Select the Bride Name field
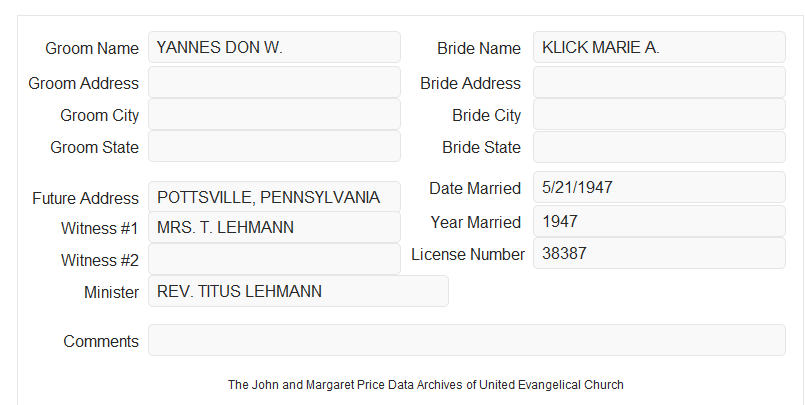 (659, 47)
